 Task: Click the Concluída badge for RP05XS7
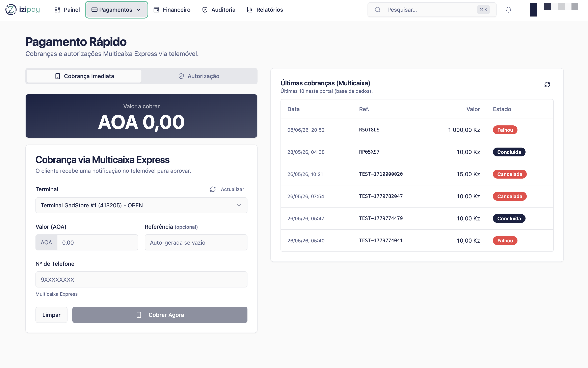tap(509, 152)
